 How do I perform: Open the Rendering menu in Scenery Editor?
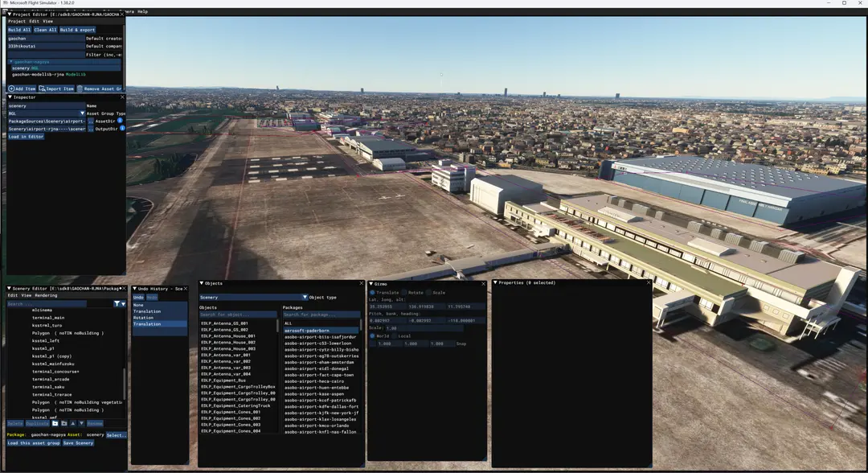pos(46,295)
